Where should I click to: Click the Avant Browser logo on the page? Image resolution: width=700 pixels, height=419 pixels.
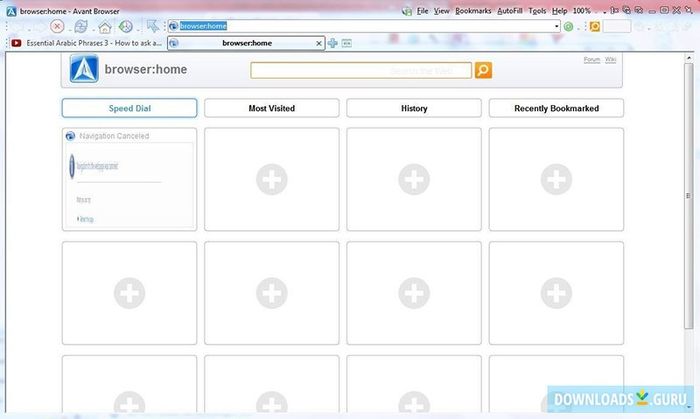(x=84, y=69)
